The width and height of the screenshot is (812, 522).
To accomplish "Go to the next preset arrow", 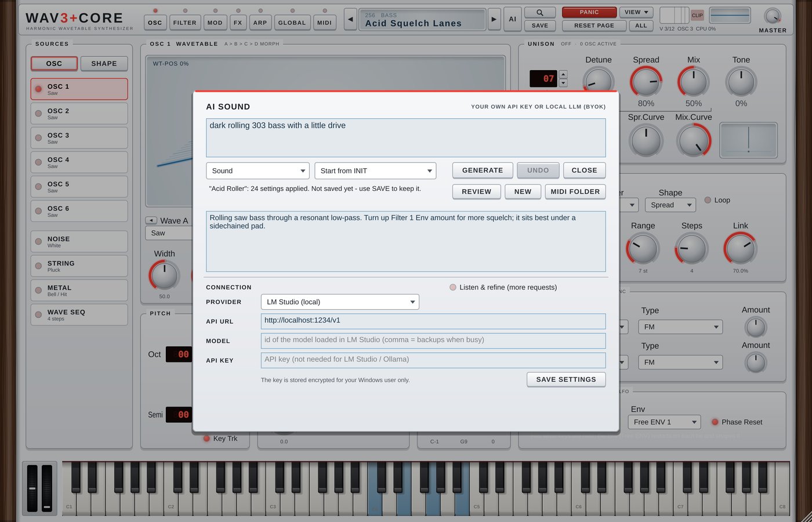I will tap(494, 19).
